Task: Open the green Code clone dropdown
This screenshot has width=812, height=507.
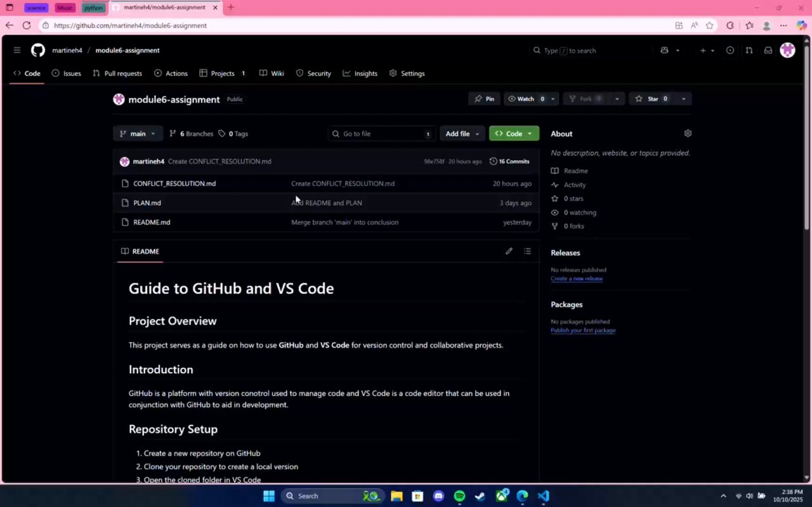Action: 514,134
